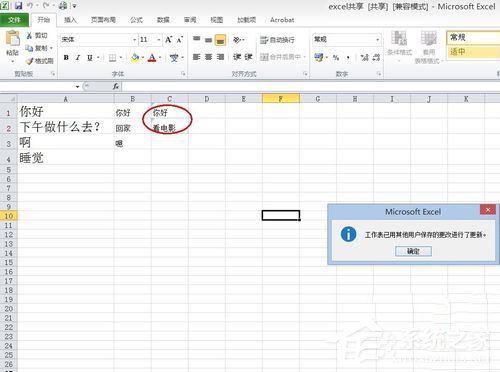The width and height of the screenshot is (500, 372).
Task: Open font group dialog launcher
Action: (183, 74)
